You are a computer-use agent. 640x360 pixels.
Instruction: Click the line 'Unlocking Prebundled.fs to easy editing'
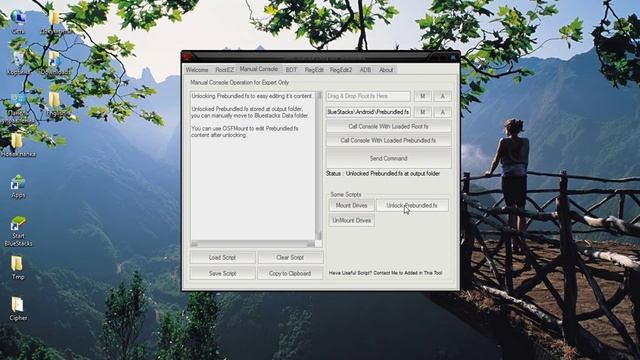click(251, 96)
